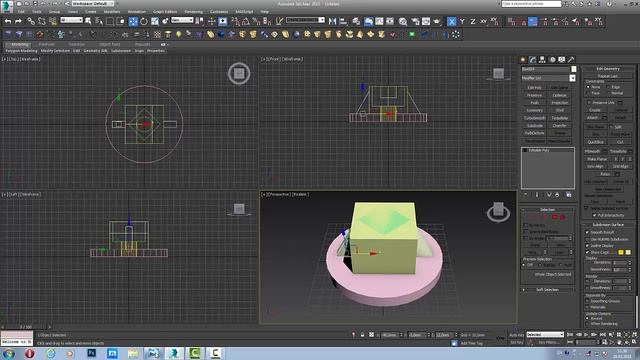The width and height of the screenshot is (640, 360).
Task: Open reference coordinate system dropdown
Action: coord(182,20)
